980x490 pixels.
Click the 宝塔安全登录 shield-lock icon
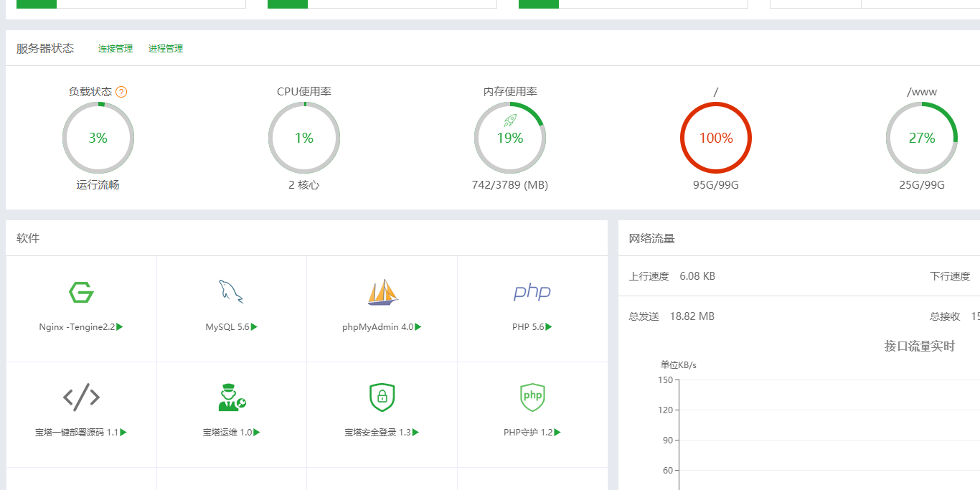pyautogui.click(x=382, y=397)
